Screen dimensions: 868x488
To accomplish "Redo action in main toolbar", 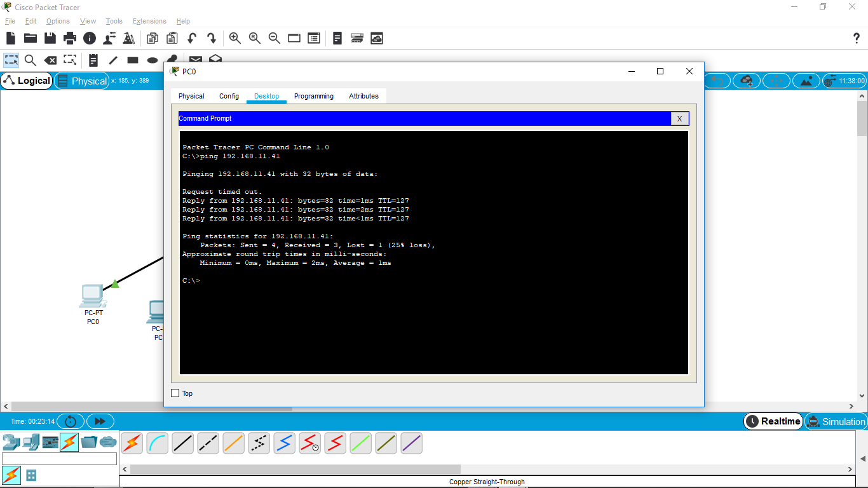I will point(212,38).
